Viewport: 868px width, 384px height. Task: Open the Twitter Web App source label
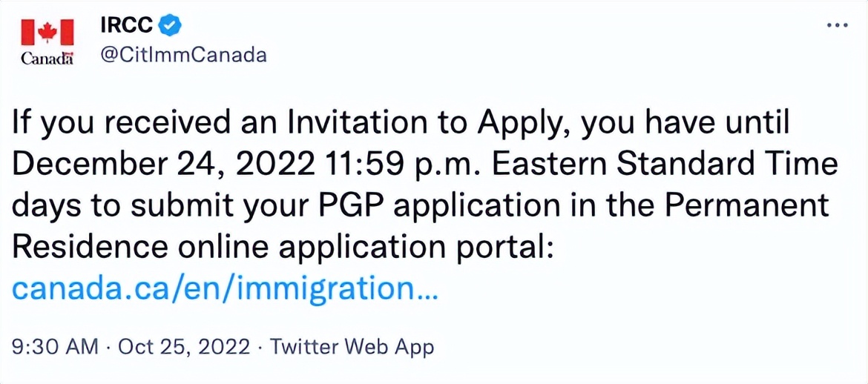coord(352,347)
